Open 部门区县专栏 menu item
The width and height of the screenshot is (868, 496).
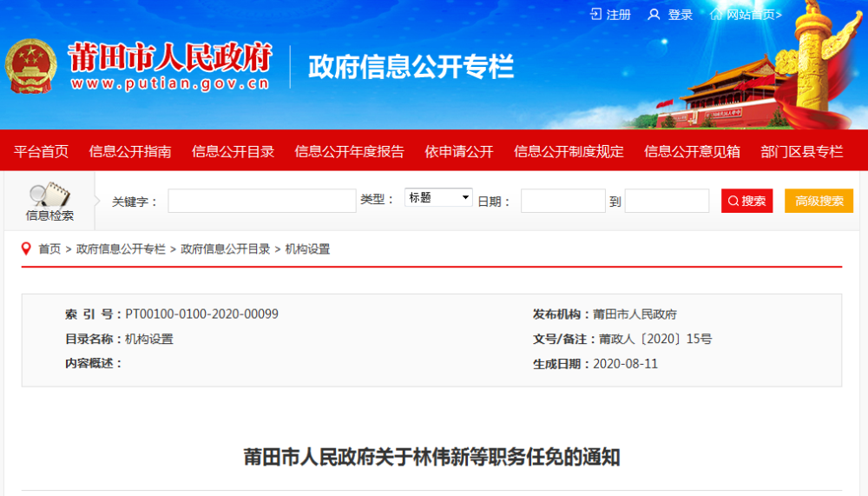coord(801,151)
